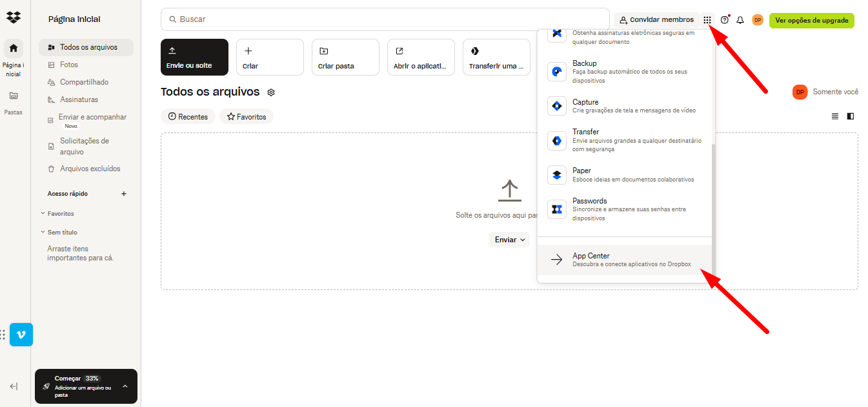Click the Criar pasta button
This screenshot has width=868, height=407.
coord(345,57)
